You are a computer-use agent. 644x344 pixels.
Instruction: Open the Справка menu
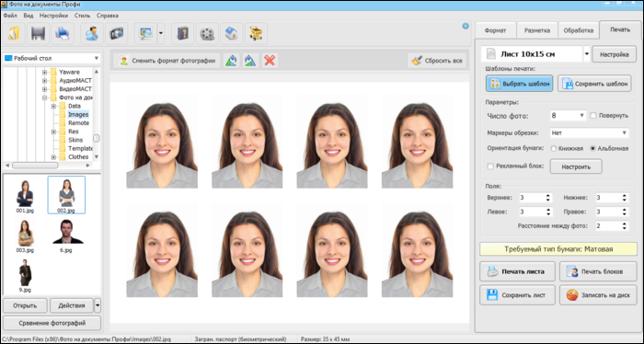(108, 16)
